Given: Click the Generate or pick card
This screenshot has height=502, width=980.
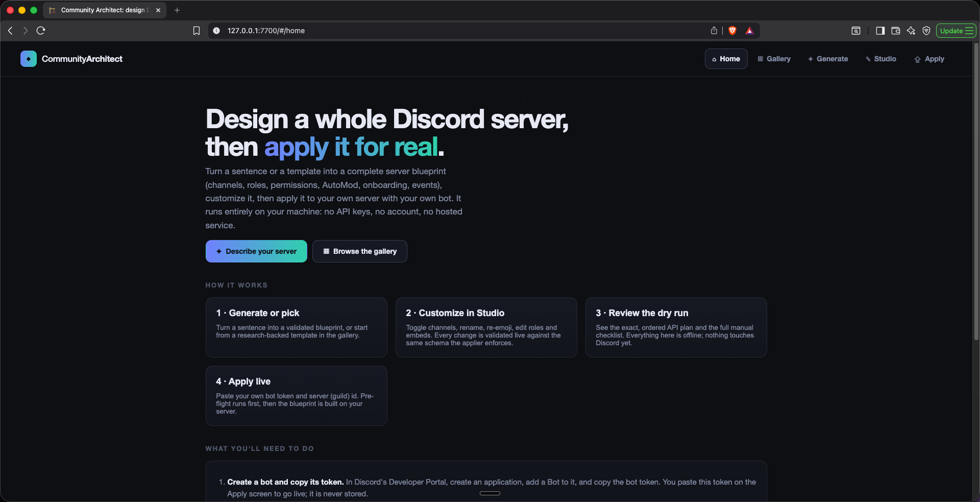Looking at the screenshot, I should tap(297, 327).
